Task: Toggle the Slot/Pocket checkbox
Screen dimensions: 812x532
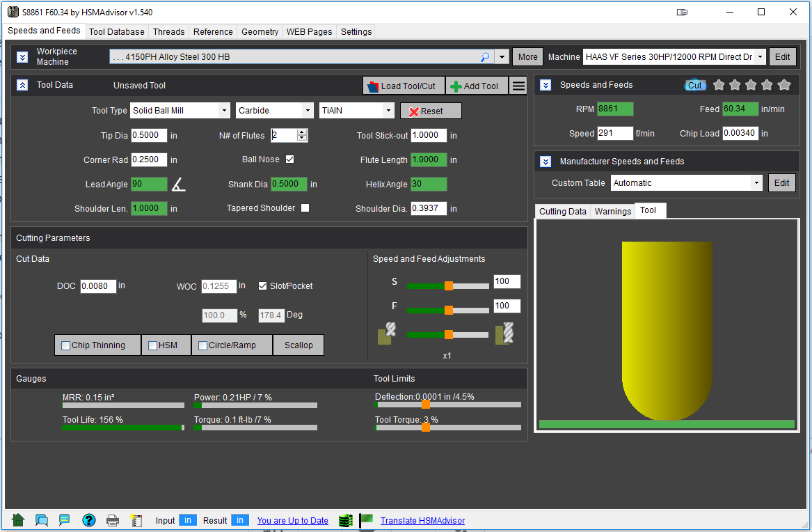Action: click(x=262, y=286)
